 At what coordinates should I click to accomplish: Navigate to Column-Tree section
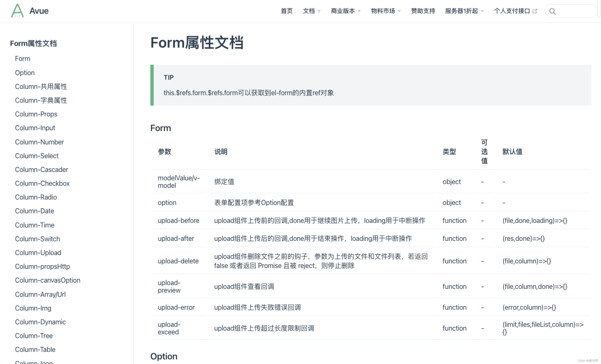coord(34,336)
